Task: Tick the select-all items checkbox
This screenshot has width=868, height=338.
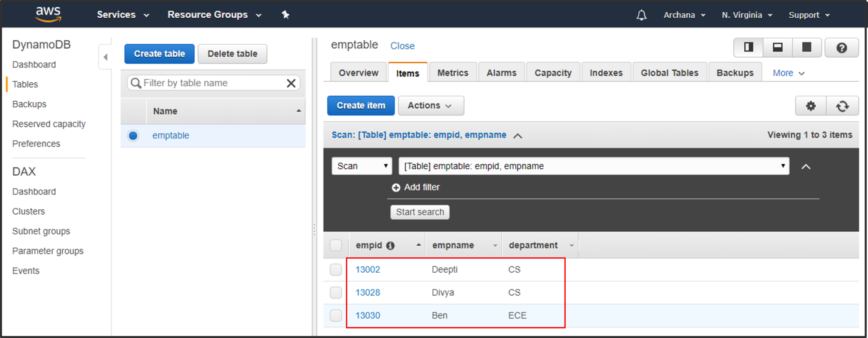Action: 336,246
